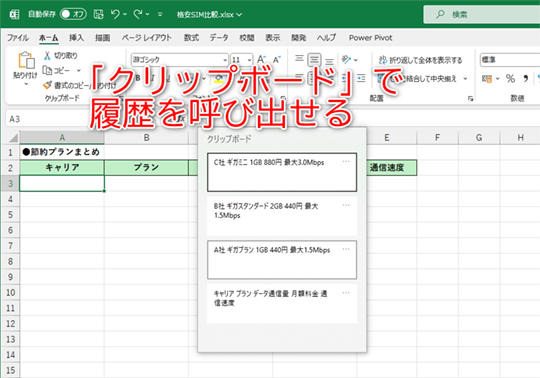
Task: Click the accounting number format icon
Action: click(487, 79)
